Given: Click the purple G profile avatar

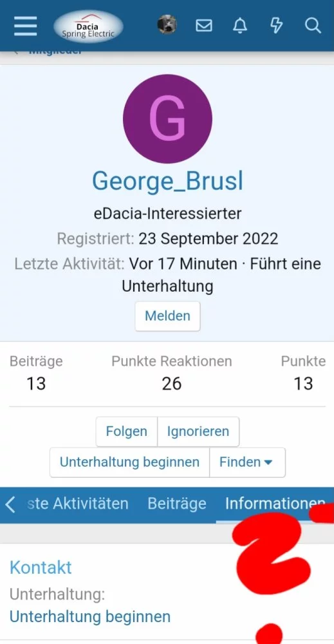Looking at the screenshot, I should coord(167,119).
